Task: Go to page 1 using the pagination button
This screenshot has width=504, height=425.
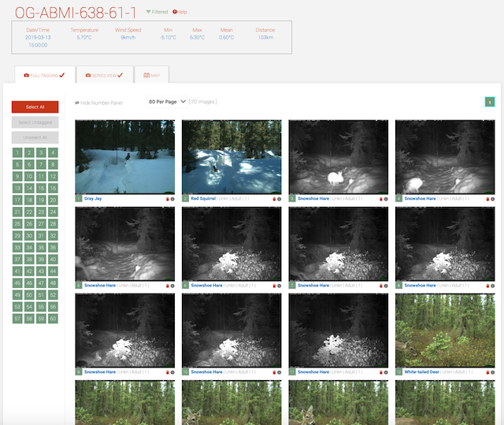Action: [490, 102]
